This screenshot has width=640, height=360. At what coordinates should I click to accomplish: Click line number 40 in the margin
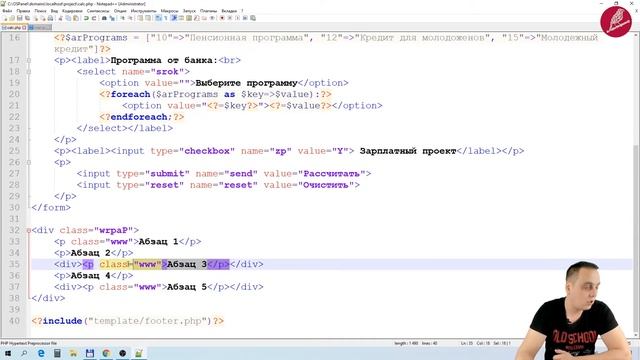click(x=14, y=321)
